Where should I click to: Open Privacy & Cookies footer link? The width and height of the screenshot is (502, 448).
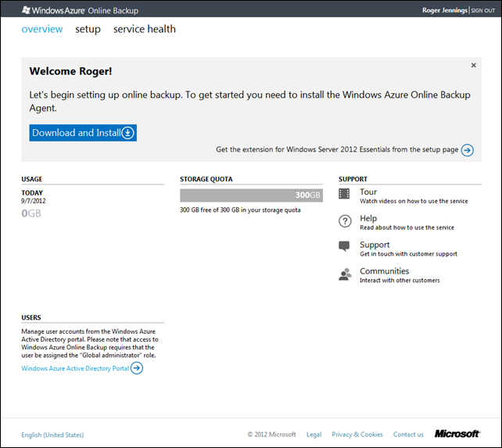pyautogui.click(x=357, y=435)
